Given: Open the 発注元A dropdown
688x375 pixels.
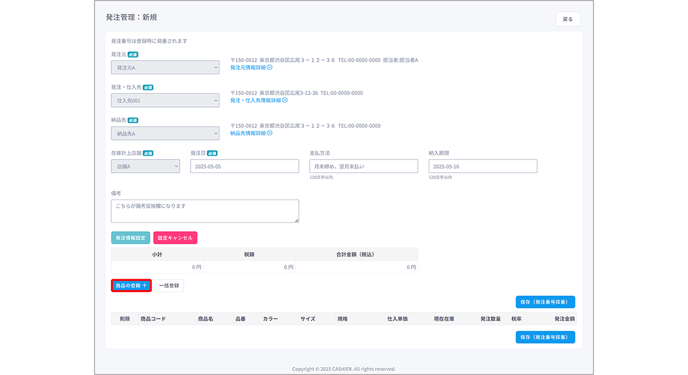Looking at the screenshot, I should coord(165,68).
